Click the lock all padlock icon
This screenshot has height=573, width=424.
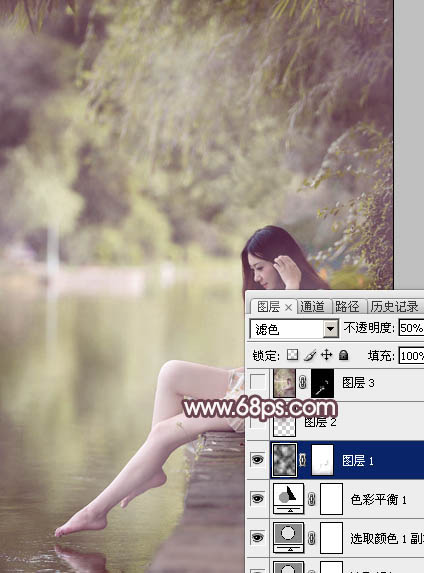click(343, 355)
